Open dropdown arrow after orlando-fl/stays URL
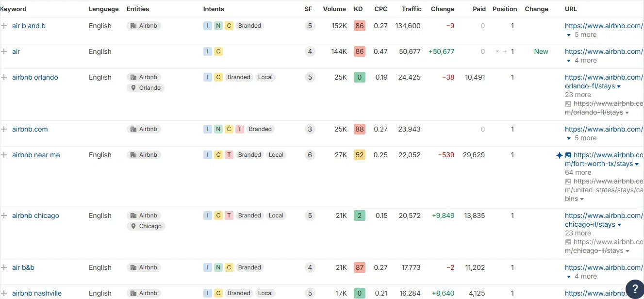 [619, 86]
